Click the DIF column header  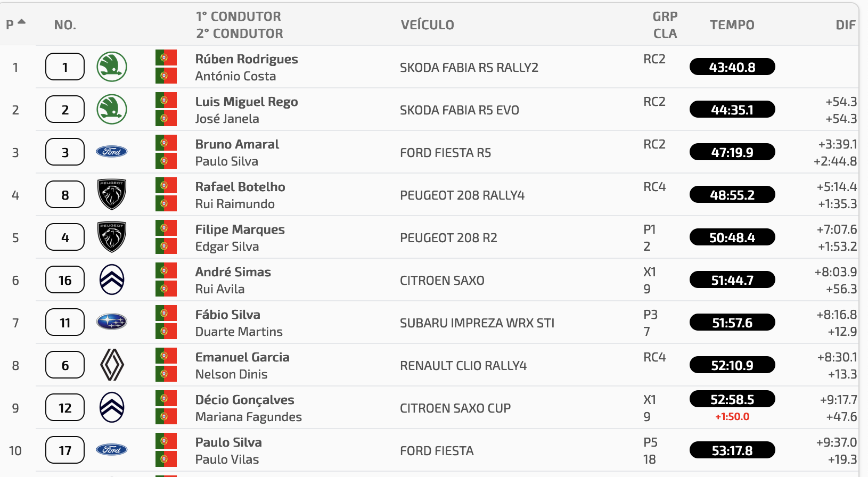pos(846,25)
